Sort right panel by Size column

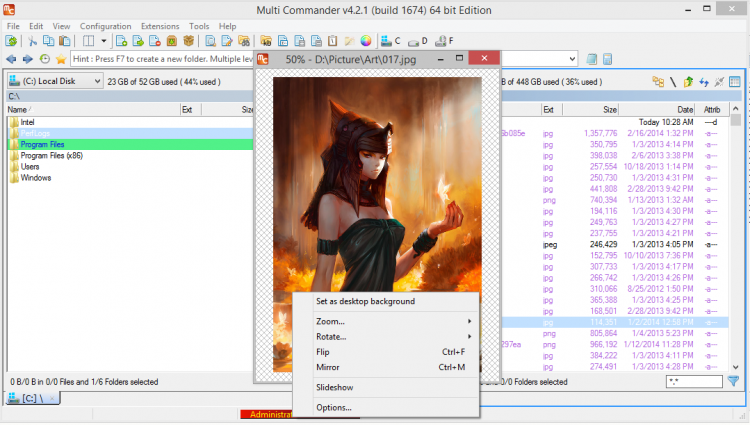coord(590,110)
